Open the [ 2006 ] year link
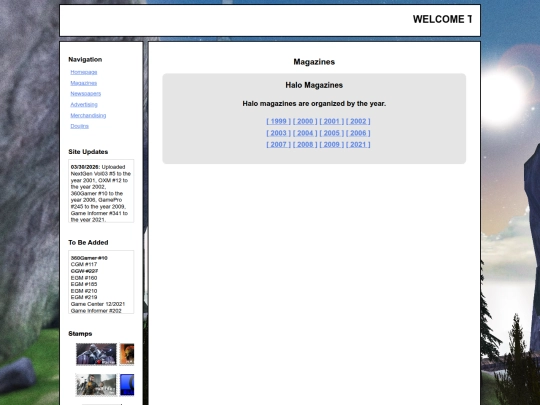 pyautogui.click(x=358, y=133)
